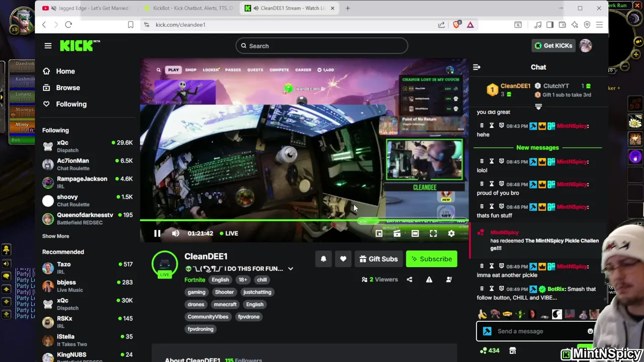The height and width of the screenshot is (362, 644).
Task: Click the green Subscribe button
Action: point(432,259)
